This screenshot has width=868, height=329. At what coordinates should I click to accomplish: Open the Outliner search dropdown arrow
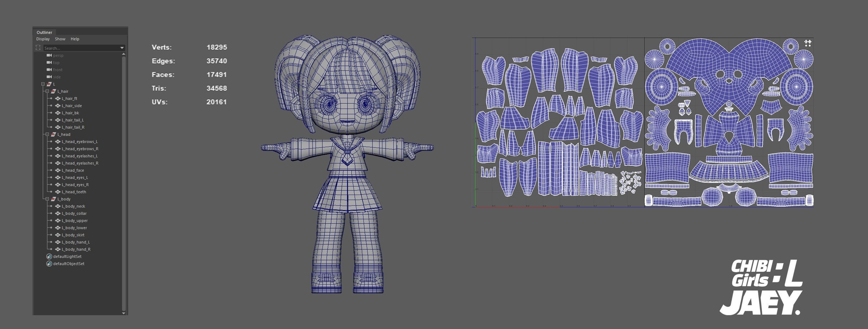pos(122,48)
